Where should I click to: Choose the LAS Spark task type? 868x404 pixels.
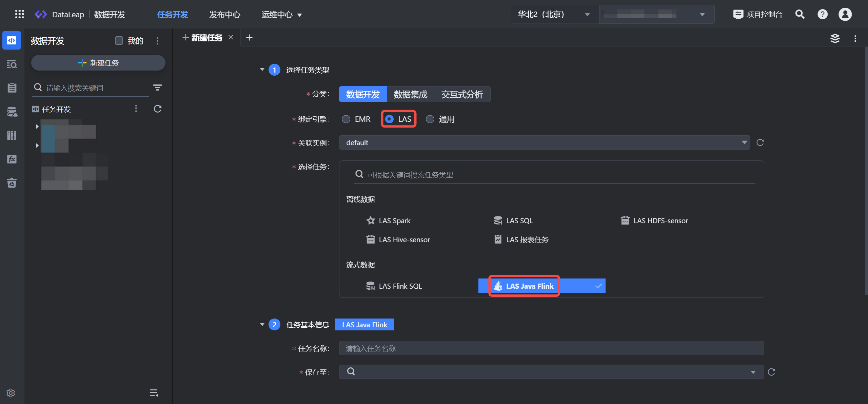click(x=388, y=220)
